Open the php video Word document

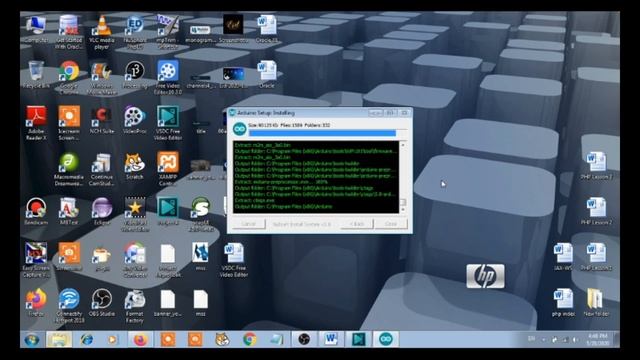(563, 303)
